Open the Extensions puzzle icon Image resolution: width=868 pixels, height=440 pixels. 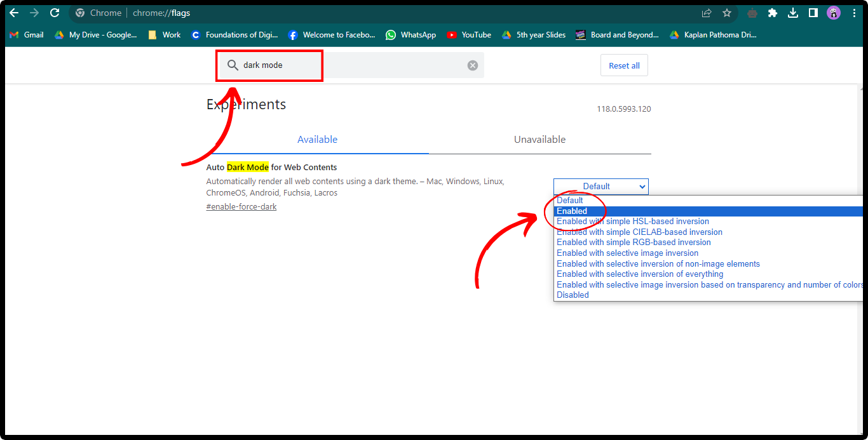pyautogui.click(x=773, y=13)
